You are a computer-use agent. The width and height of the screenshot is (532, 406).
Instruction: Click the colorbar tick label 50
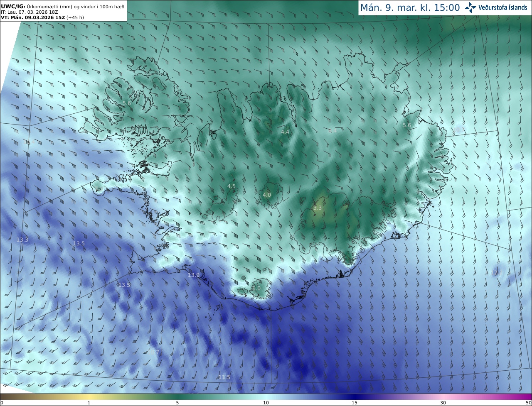pyautogui.click(x=528, y=403)
